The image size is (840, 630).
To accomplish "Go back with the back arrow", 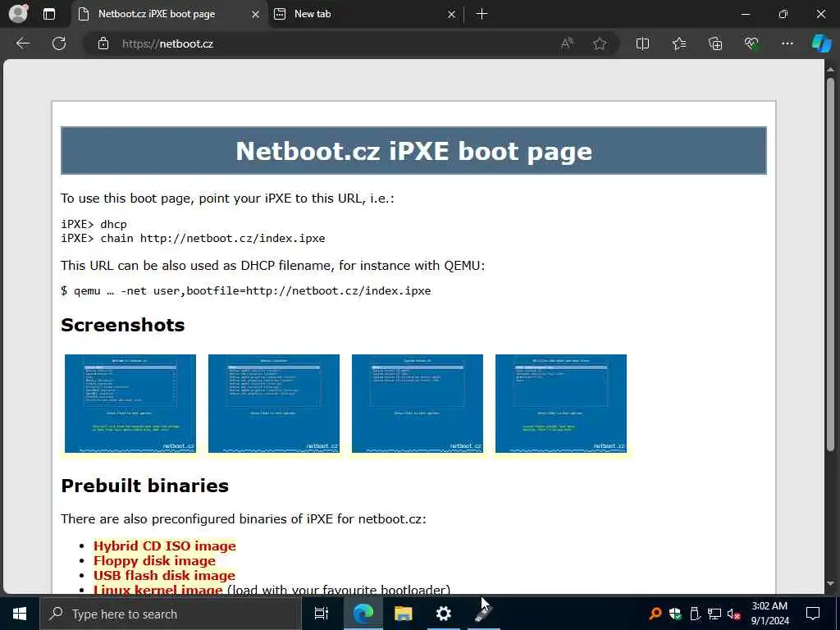I will (23, 43).
